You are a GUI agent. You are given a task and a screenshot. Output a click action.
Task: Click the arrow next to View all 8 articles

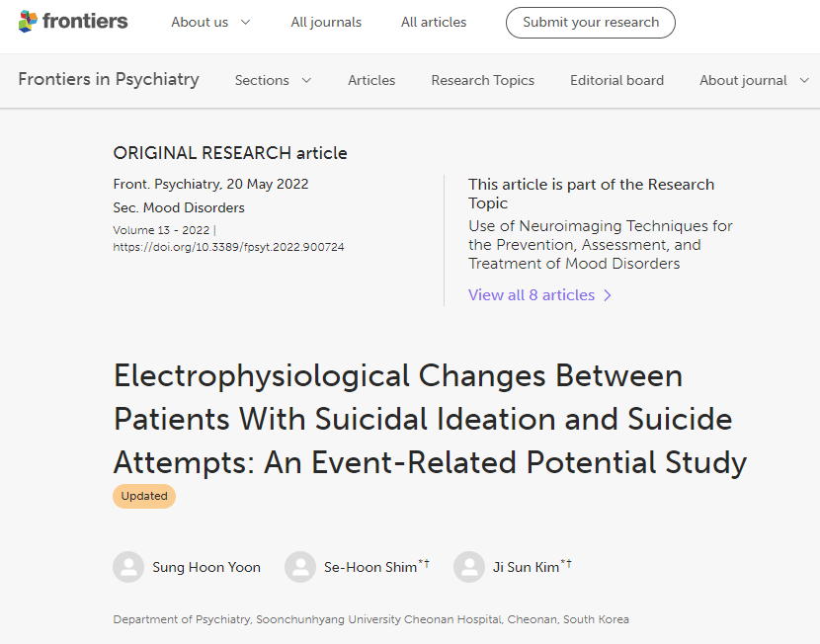[608, 295]
